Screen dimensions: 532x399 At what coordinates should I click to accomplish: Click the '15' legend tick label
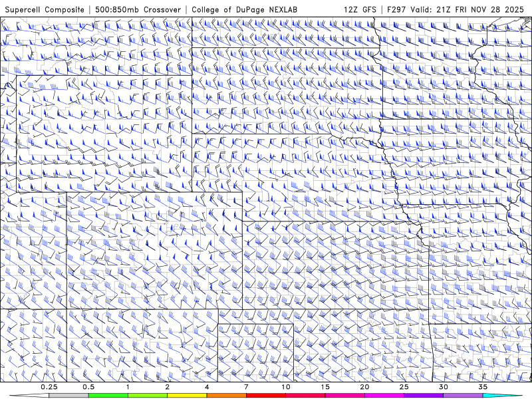click(x=325, y=387)
